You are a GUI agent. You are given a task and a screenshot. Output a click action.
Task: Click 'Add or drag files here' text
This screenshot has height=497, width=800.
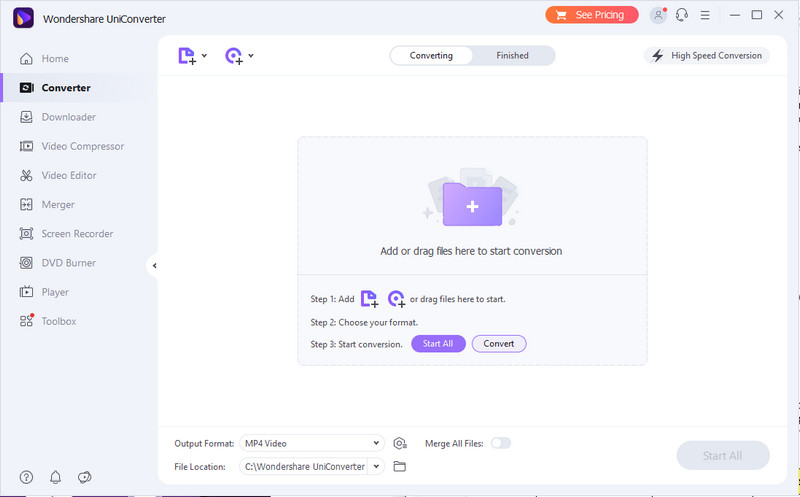pyautogui.click(x=471, y=251)
